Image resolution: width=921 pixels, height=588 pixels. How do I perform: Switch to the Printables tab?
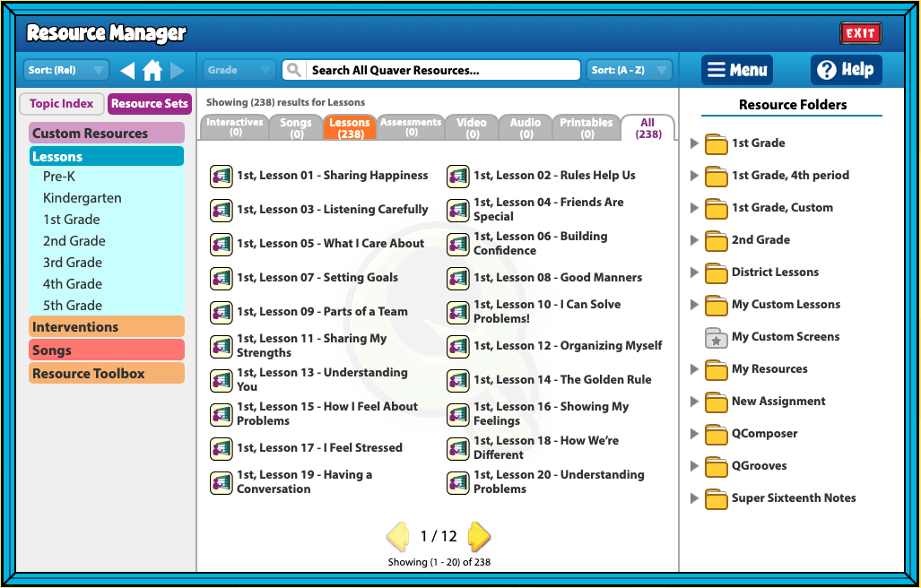click(586, 127)
